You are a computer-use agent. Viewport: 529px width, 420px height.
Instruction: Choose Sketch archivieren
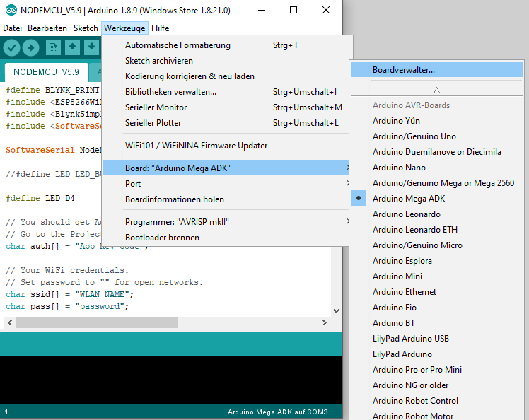tap(226, 61)
